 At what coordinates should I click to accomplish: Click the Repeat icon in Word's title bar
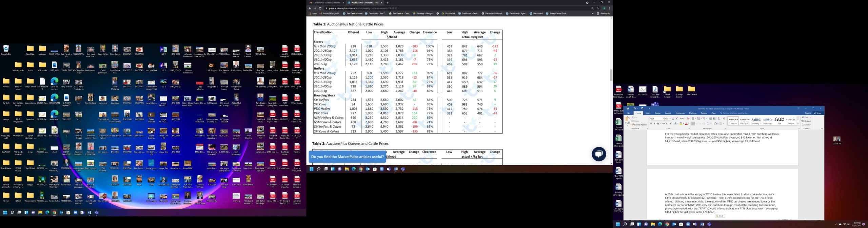pyautogui.click(x=642, y=108)
